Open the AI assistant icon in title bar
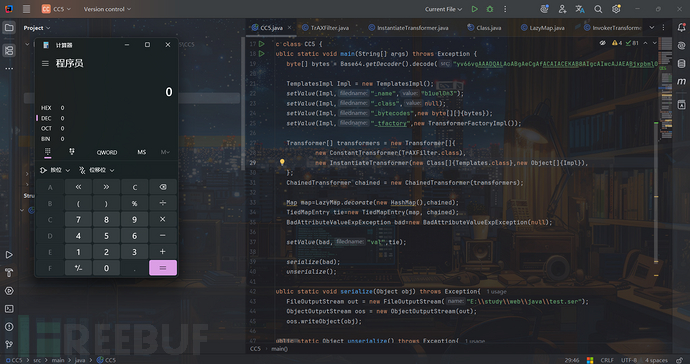 pyautogui.click(x=544, y=9)
